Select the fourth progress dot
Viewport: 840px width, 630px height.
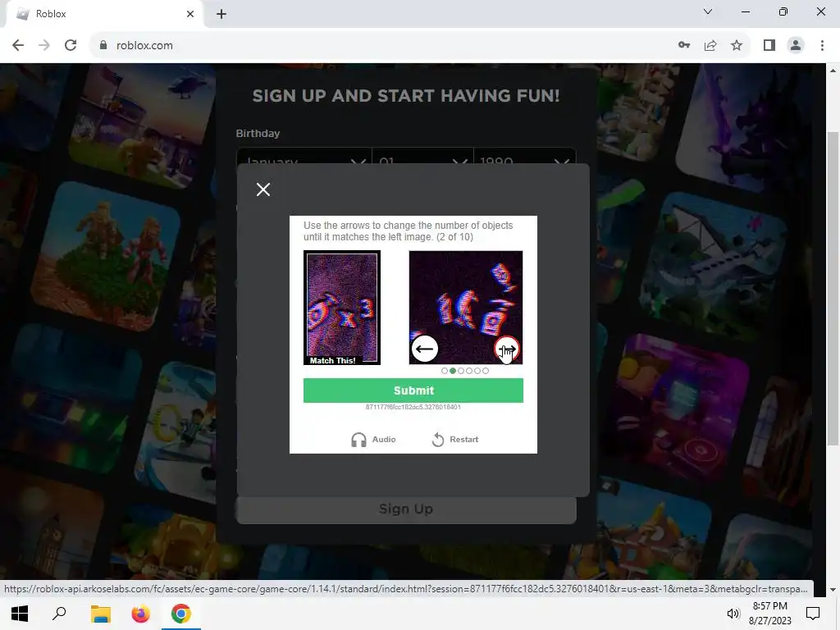(x=469, y=371)
